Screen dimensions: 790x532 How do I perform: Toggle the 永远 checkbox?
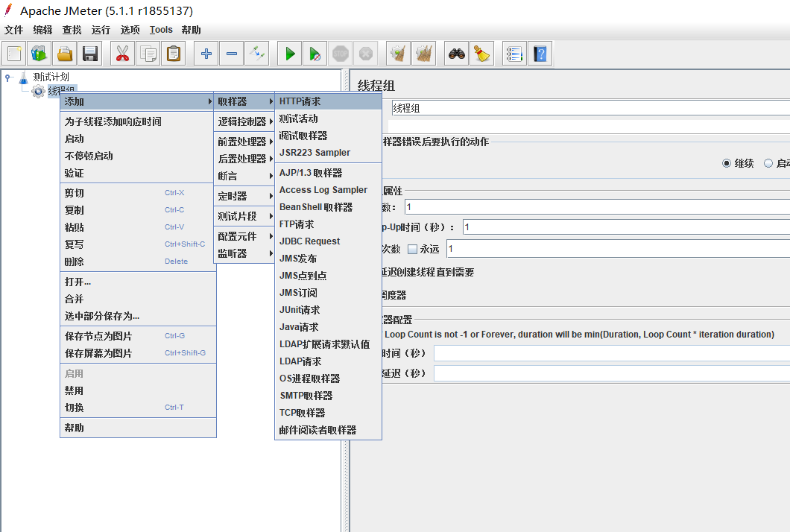[413, 249]
